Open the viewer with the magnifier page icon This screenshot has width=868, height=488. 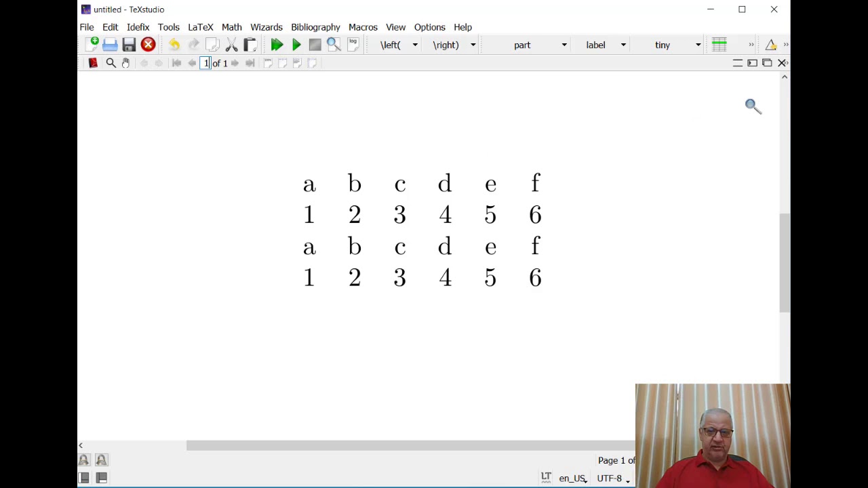pyautogui.click(x=334, y=45)
